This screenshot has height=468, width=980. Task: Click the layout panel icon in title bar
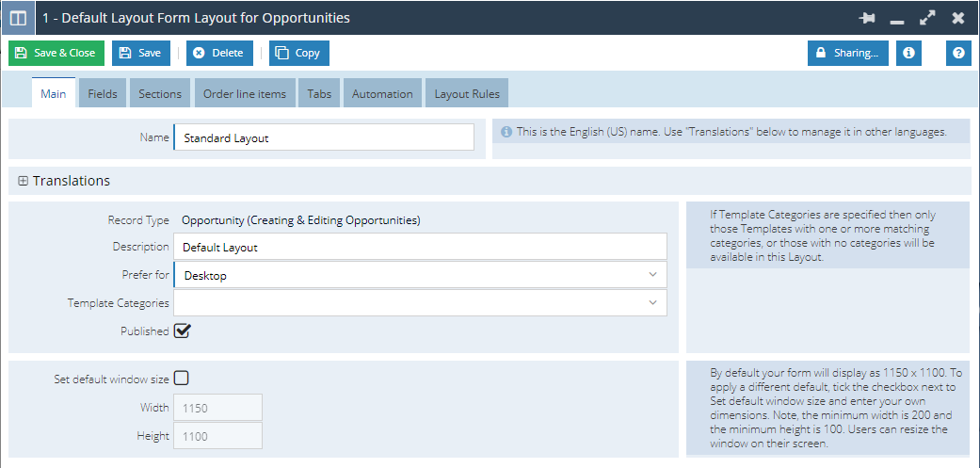click(18, 18)
